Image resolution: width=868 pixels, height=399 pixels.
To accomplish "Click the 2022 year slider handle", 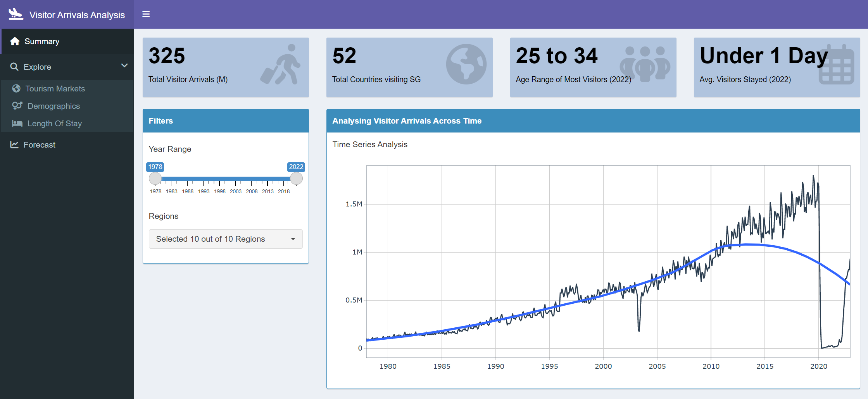I will click(296, 179).
